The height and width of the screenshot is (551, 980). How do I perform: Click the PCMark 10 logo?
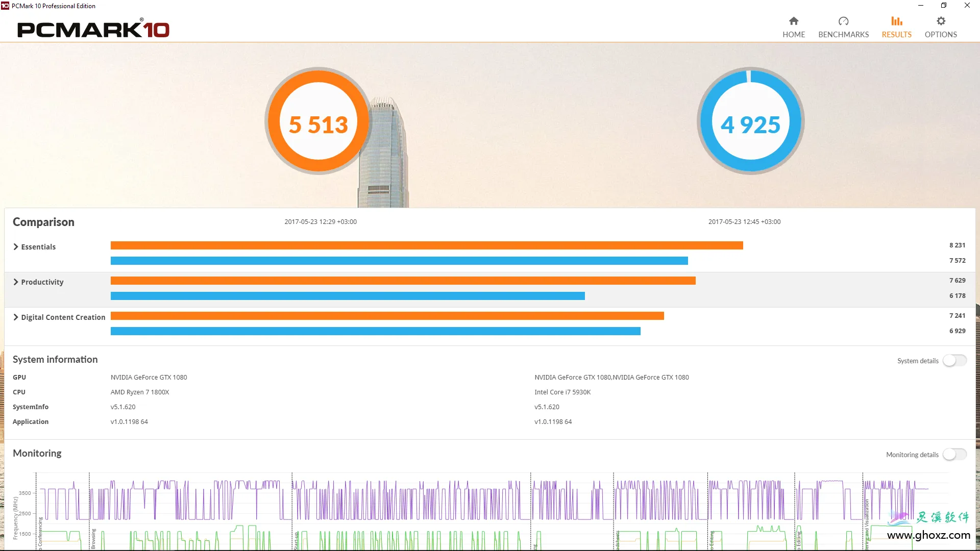click(x=93, y=30)
